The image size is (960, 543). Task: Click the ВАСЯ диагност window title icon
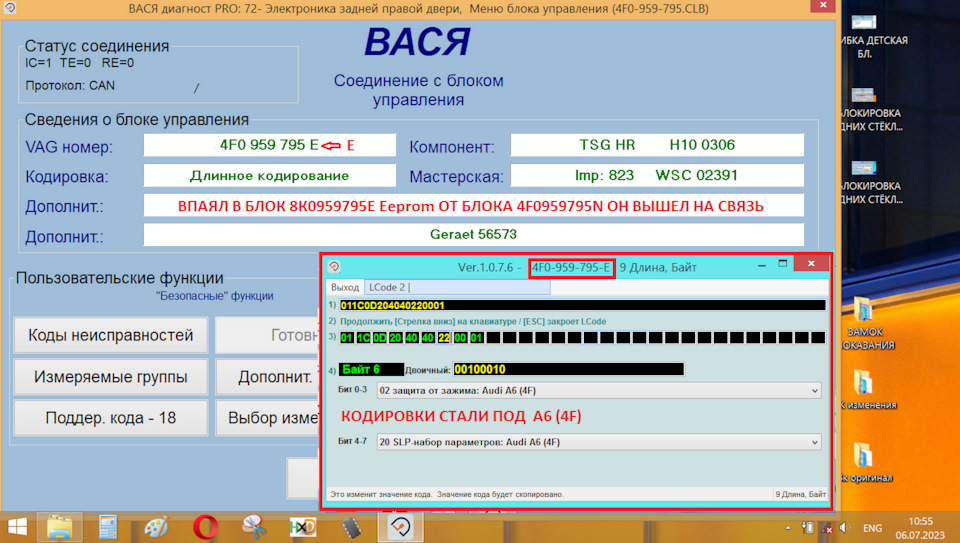click(9, 8)
